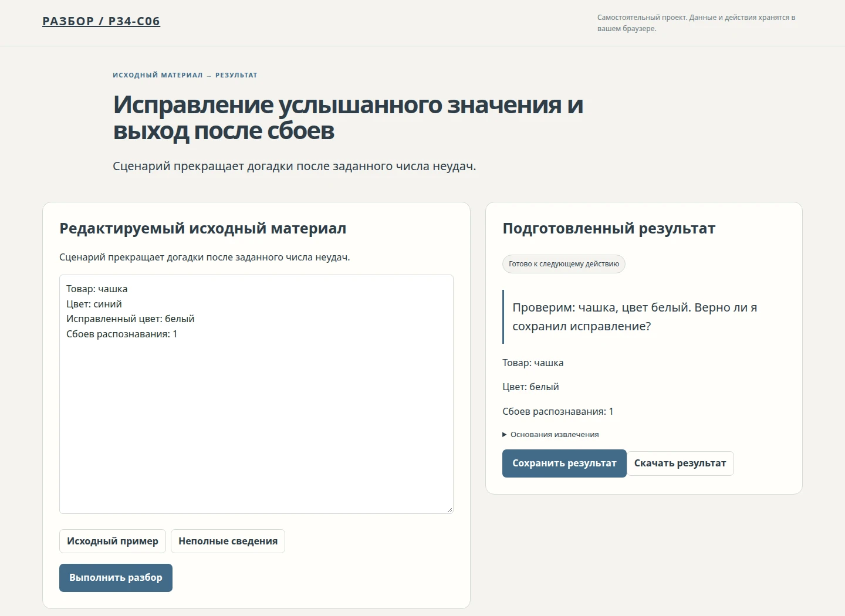Click the Исправленный цвет: белый line in editor

(x=130, y=319)
